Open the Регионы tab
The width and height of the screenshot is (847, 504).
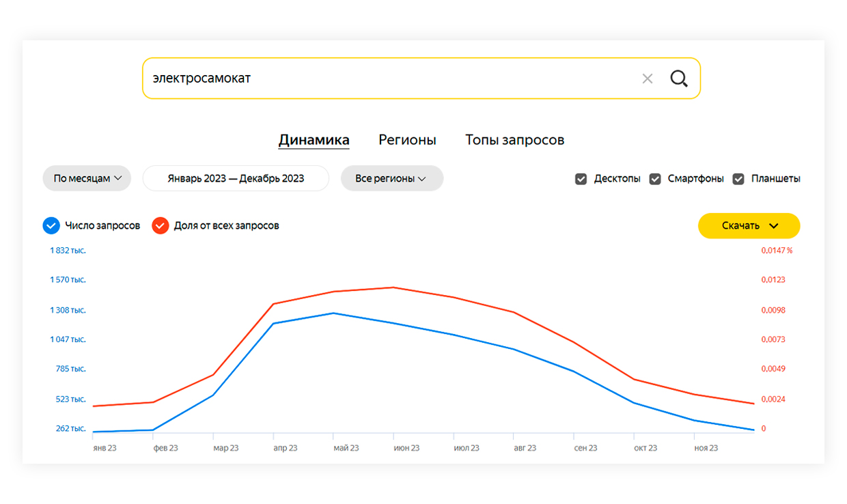408,140
